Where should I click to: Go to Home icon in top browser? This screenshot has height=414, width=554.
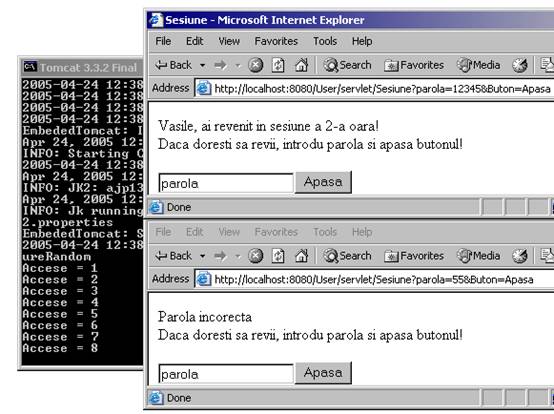coord(301,65)
